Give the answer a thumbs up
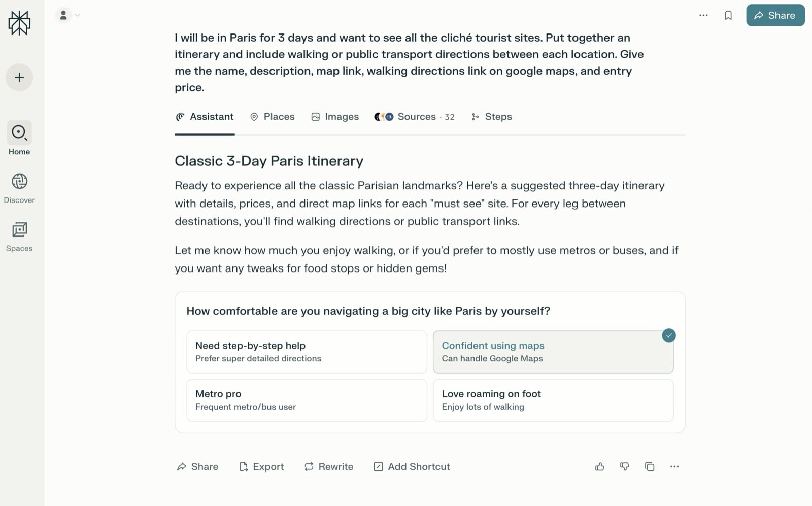812x506 pixels. [599, 467]
